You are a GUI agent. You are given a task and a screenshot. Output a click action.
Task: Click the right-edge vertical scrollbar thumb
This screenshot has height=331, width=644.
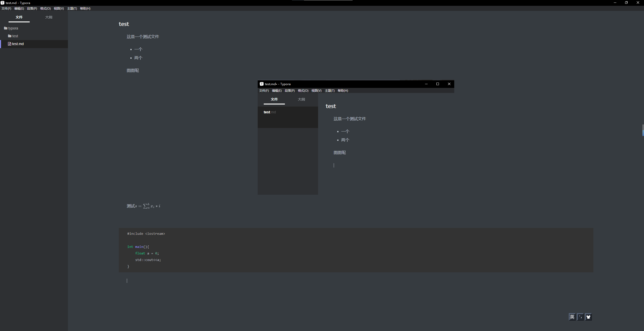(x=643, y=130)
